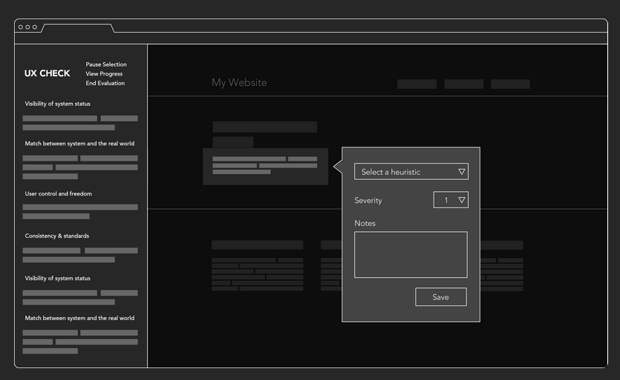620x380 pixels.
Task: Click the Save button
Action: [x=441, y=297]
